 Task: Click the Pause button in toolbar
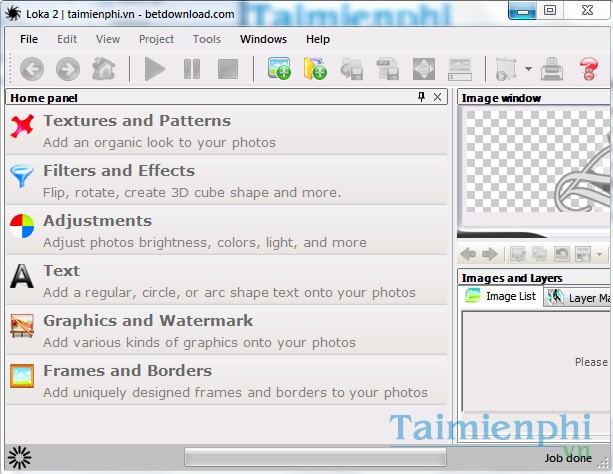tap(191, 69)
